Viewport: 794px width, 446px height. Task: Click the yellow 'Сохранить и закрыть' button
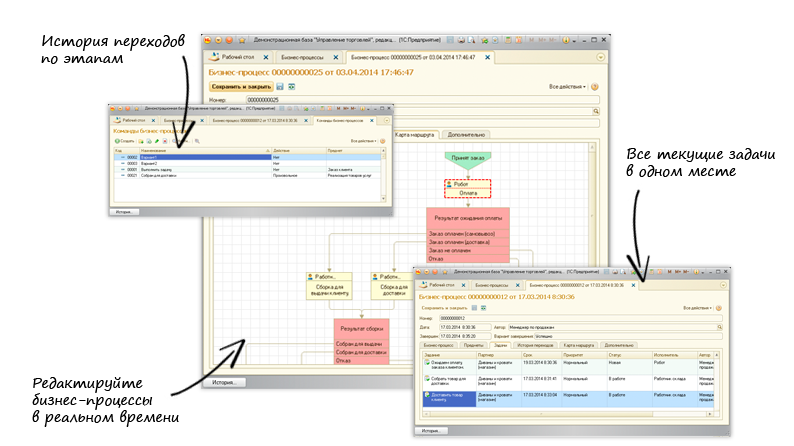coord(239,87)
